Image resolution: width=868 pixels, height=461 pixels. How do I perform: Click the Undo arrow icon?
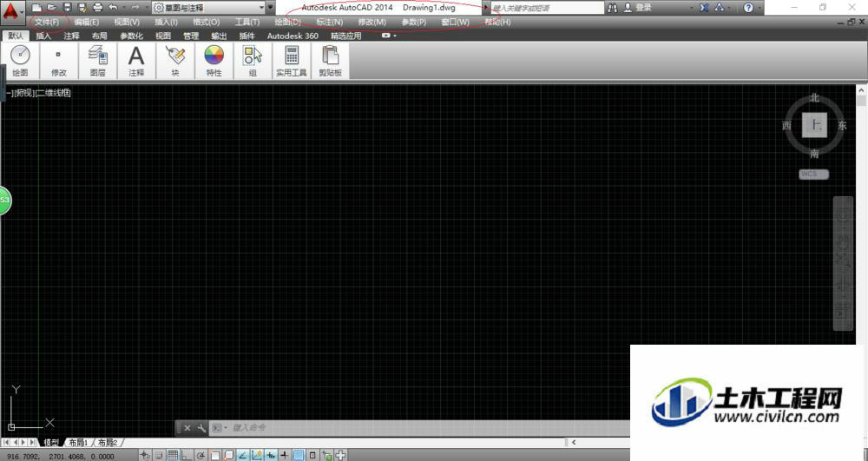pos(113,8)
